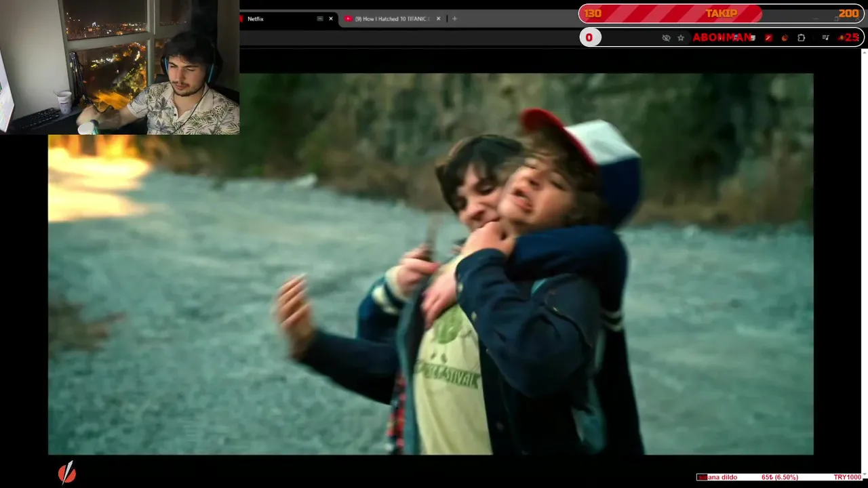Click the media indicator icon on Netflix tab
Screen dimensions: 868x488
click(320, 19)
